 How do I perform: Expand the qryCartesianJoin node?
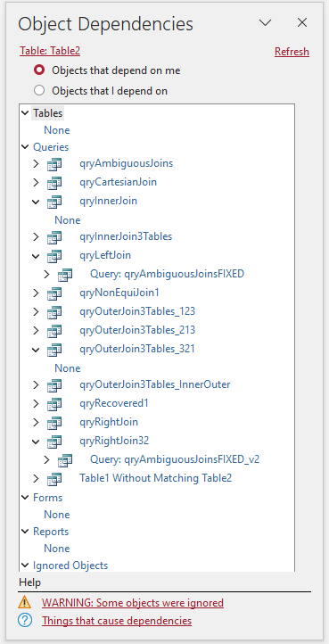click(37, 182)
